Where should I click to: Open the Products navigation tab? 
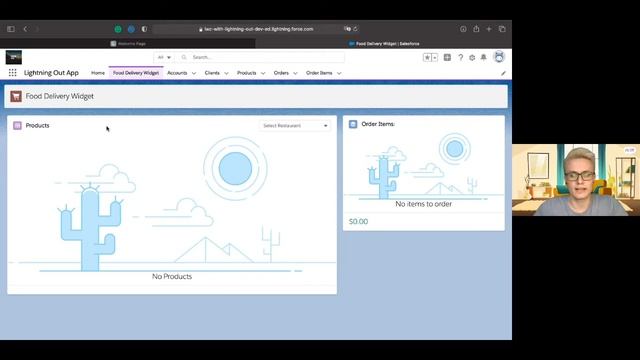click(x=247, y=73)
